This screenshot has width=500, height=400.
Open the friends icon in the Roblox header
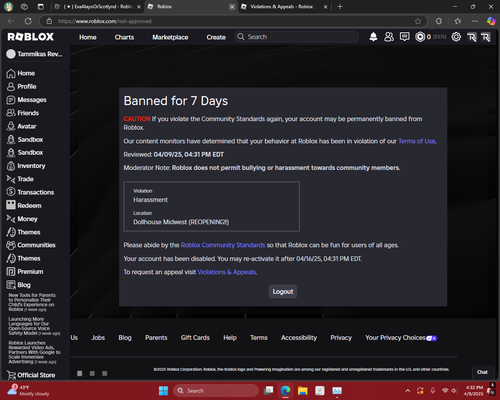point(389,37)
